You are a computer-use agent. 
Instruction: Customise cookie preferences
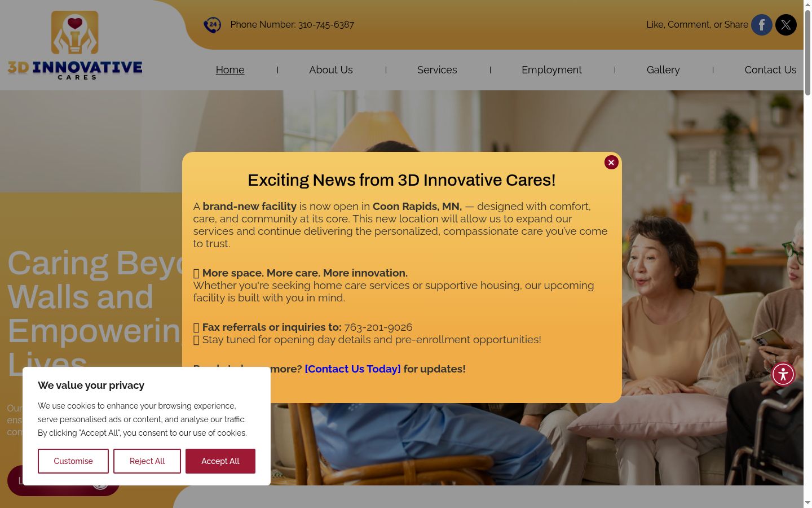point(73,461)
